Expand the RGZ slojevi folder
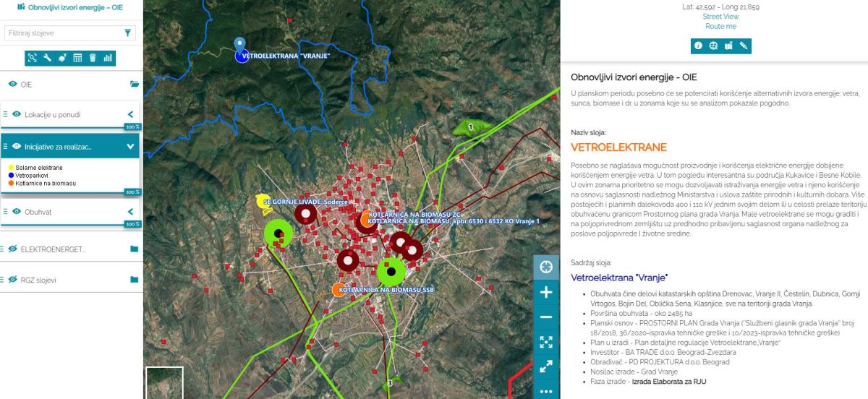Image resolution: width=868 pixels, height=399 pixels. coord(134,280)
